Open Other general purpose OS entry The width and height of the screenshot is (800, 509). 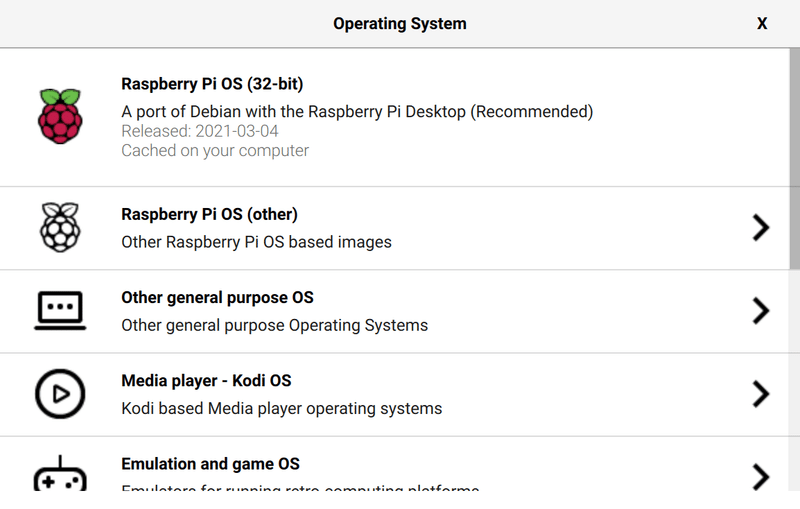coord(217,297)
